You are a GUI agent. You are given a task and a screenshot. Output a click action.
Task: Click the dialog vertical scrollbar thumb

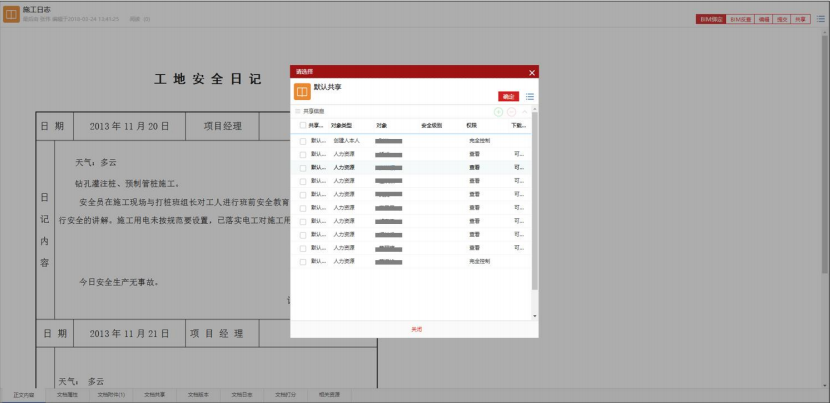pyautogui.click(x=535, y=200)
